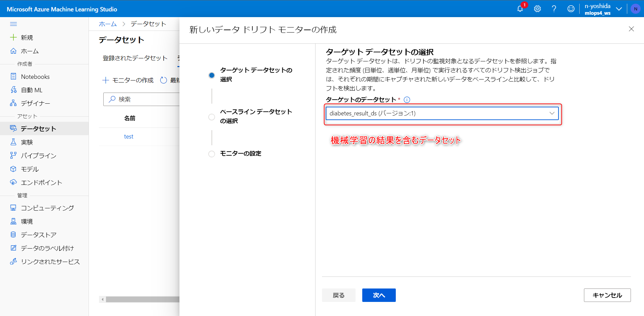
Task: Click the refresh icon next to モニターの作成
Action: [163, 80]
